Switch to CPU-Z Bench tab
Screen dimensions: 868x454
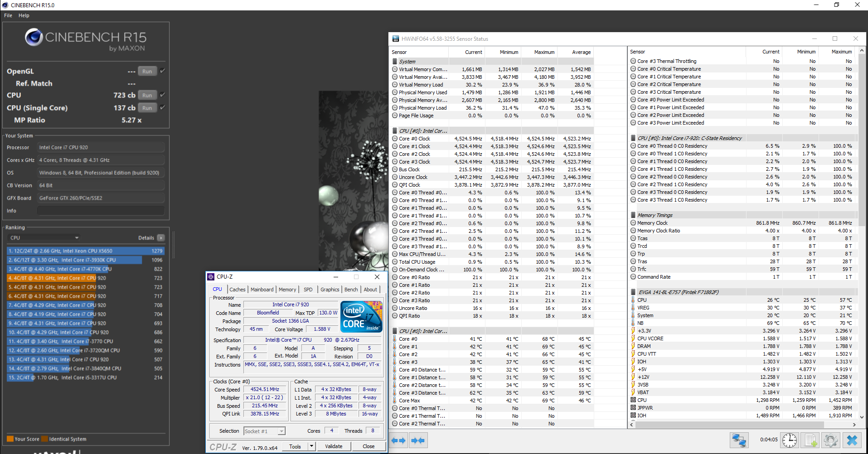coord(351,290)
